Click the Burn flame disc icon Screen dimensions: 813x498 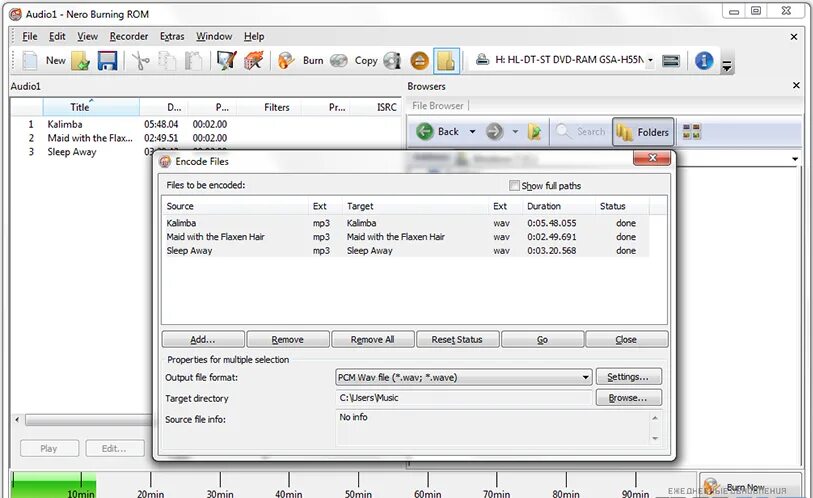pos(286,60)
